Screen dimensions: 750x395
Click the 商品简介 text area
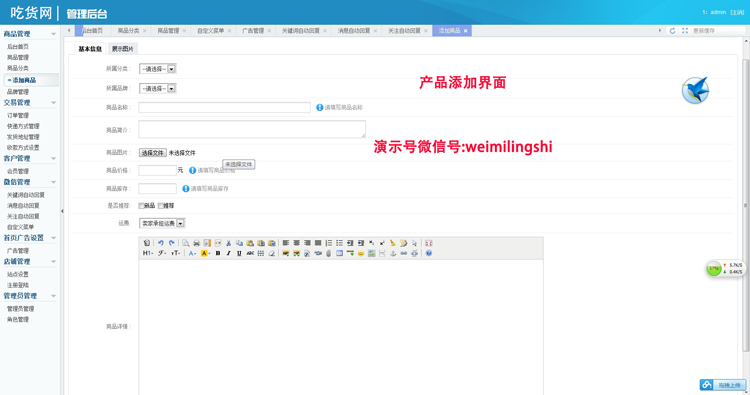point(252,129)
